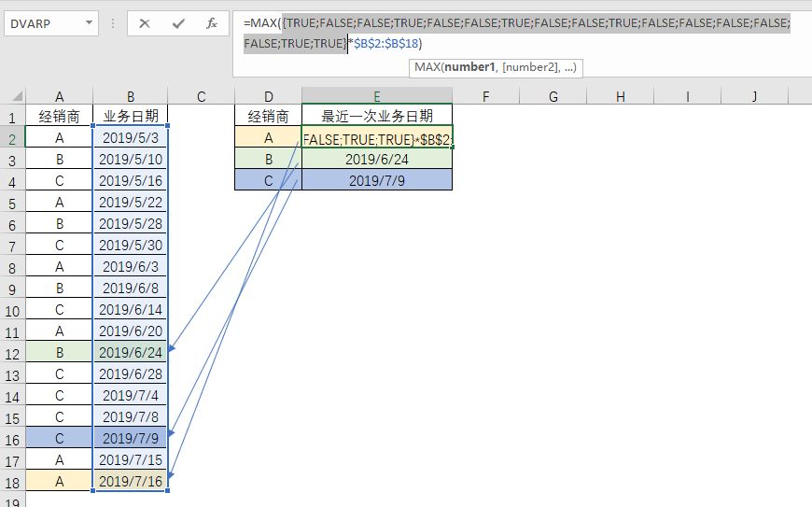Screen dimensions: 812x507
Task: Click blue cell A16 containing C
Action: pos(59,438)
